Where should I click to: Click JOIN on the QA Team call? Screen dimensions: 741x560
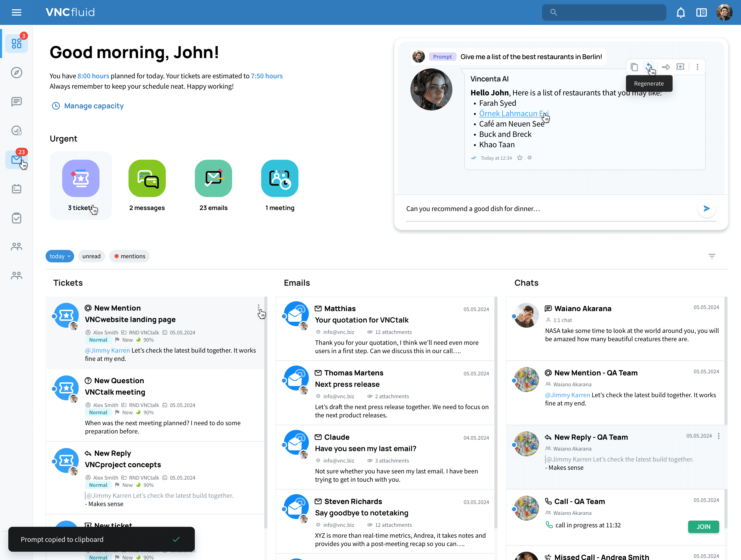pos(703,527)
